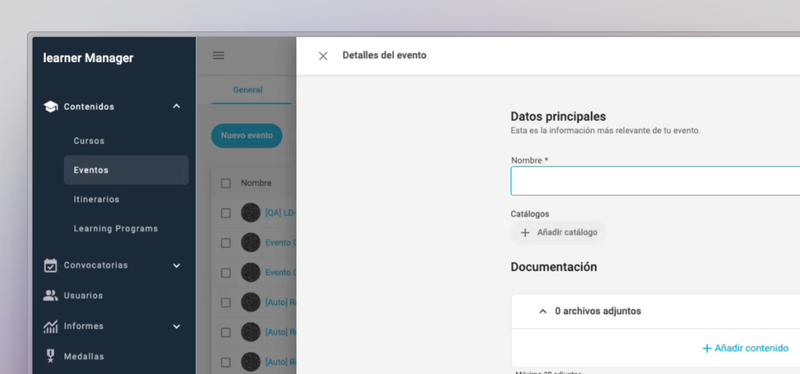
Task: Click the plus icon beside Añadir catálogo
Action: tap(525, 233)
